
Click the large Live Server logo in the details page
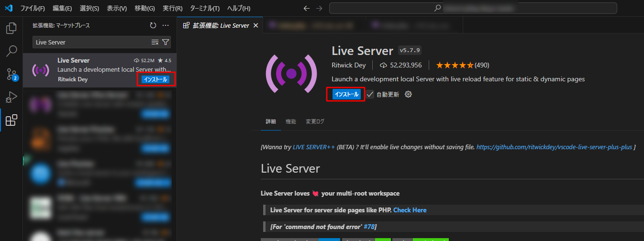tap(291, 73)
